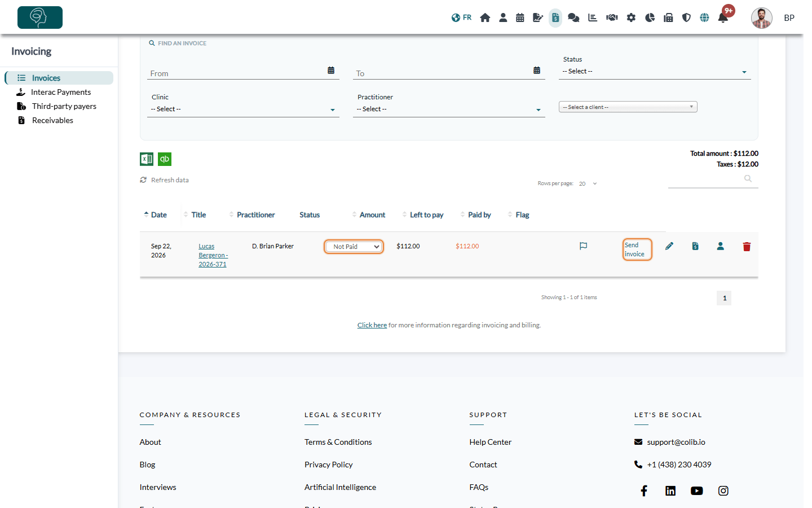Screen dimensions: 812x508
Task: Open the Clinic filter dropdown
Action: (x=243, y=110)
